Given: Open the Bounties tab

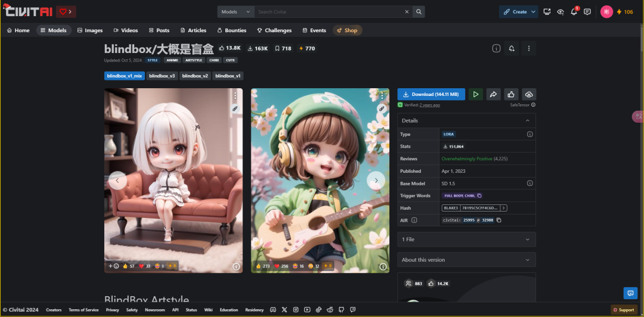Looking at the screenshot, I should 231,30.
